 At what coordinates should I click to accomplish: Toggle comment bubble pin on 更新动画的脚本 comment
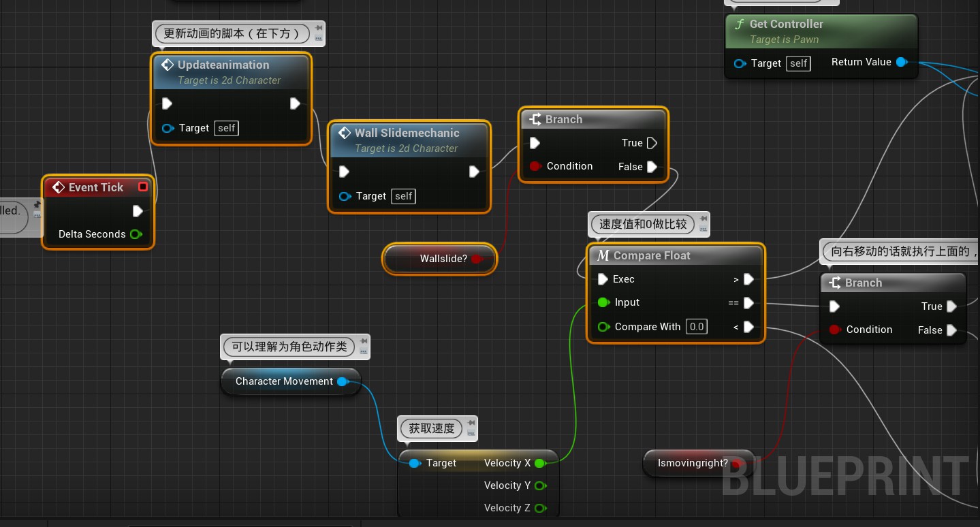(318, 29)
